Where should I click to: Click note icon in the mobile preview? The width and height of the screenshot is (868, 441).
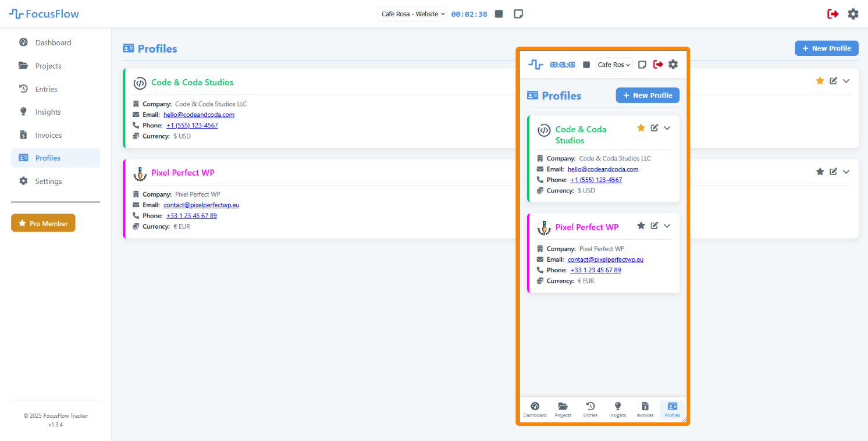tap(642, 65)
